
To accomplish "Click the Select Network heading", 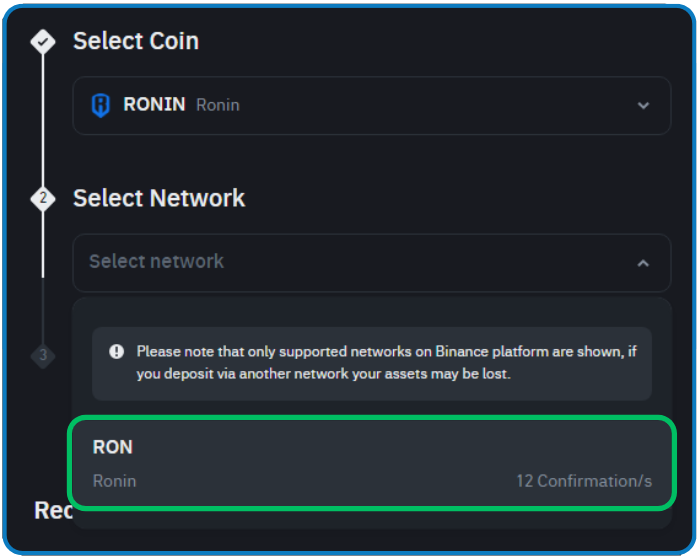I will (159, 198).
